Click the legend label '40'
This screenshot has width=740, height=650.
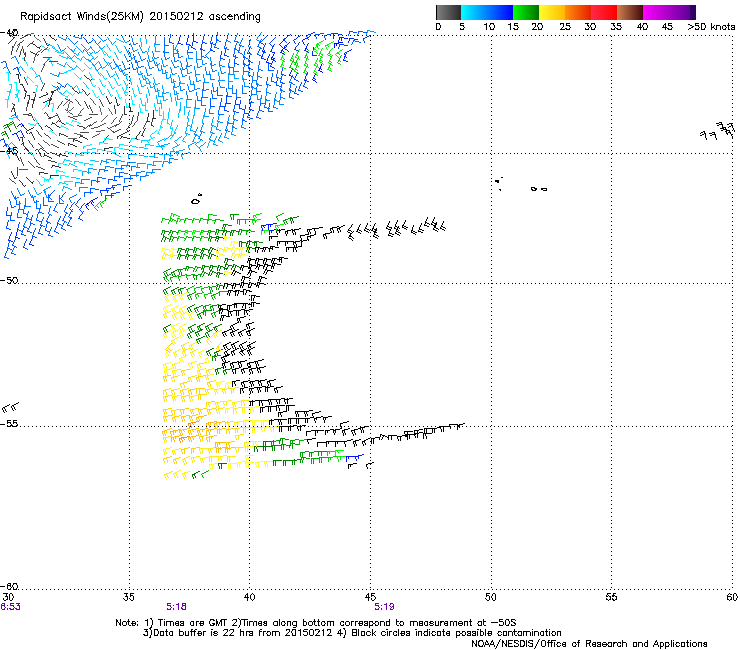(x=642, y=27)
